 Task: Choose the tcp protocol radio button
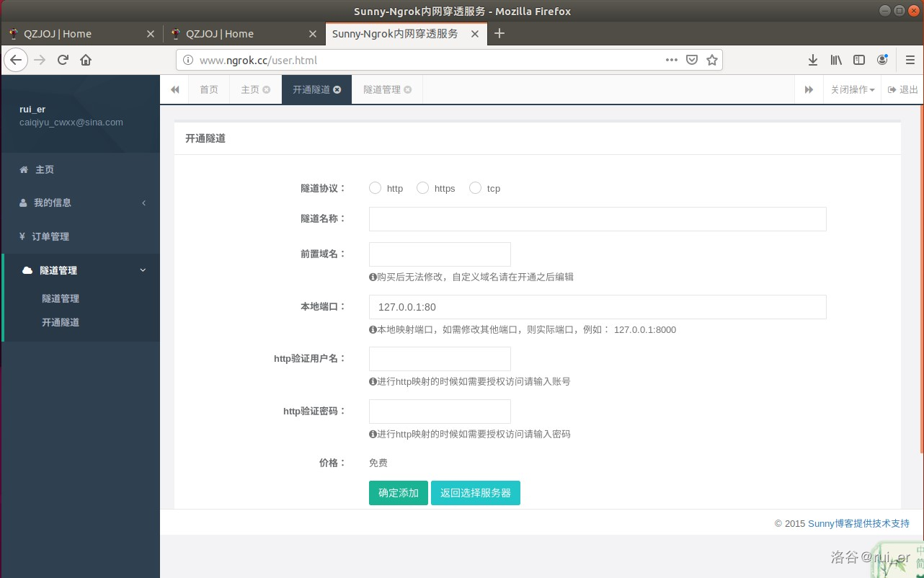click(x=475, y=188)
